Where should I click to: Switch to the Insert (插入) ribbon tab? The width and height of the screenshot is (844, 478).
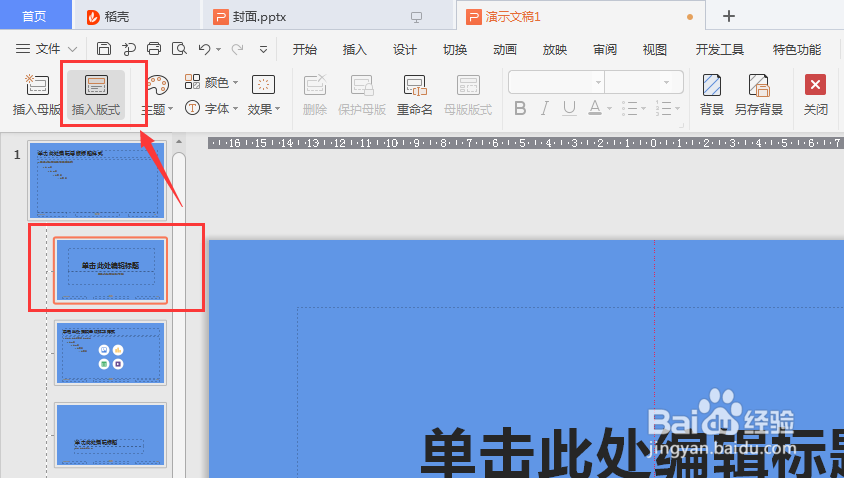point(355,50)
